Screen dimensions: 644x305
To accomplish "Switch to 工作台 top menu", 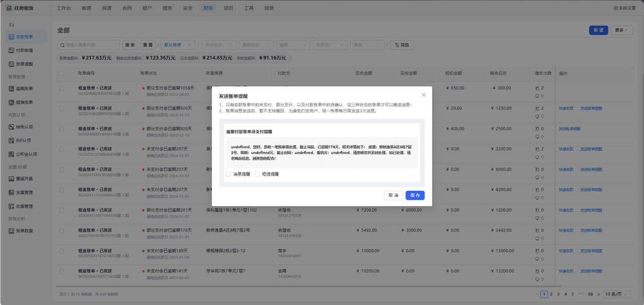I will (x=64, y=8).
